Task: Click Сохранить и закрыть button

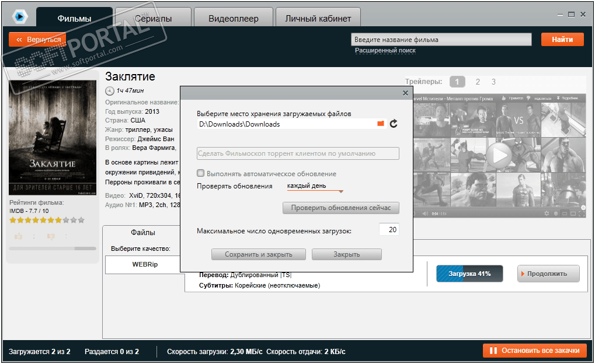Action: tap(259, 254)
